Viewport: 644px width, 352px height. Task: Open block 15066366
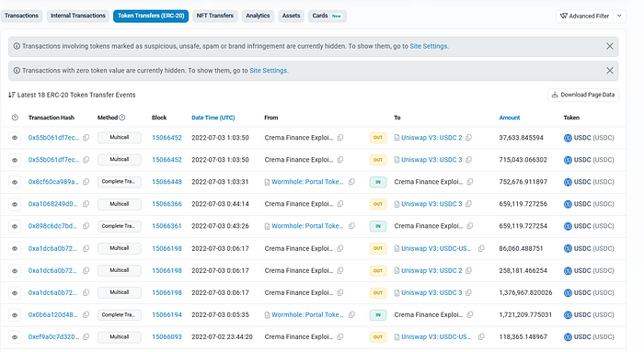click(167, 204)
